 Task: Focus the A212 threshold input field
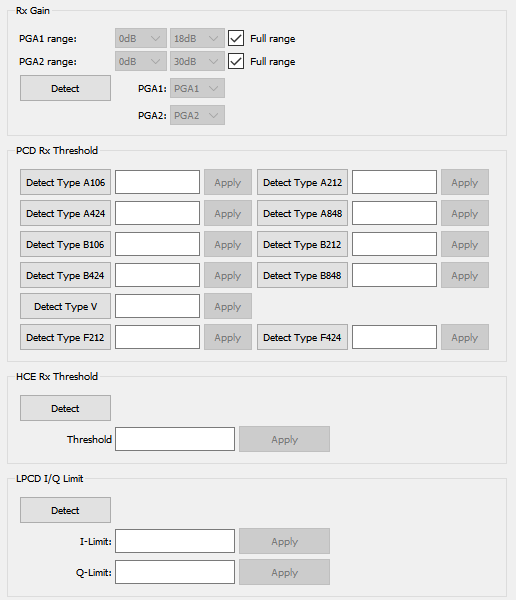(x=394, y=182)
